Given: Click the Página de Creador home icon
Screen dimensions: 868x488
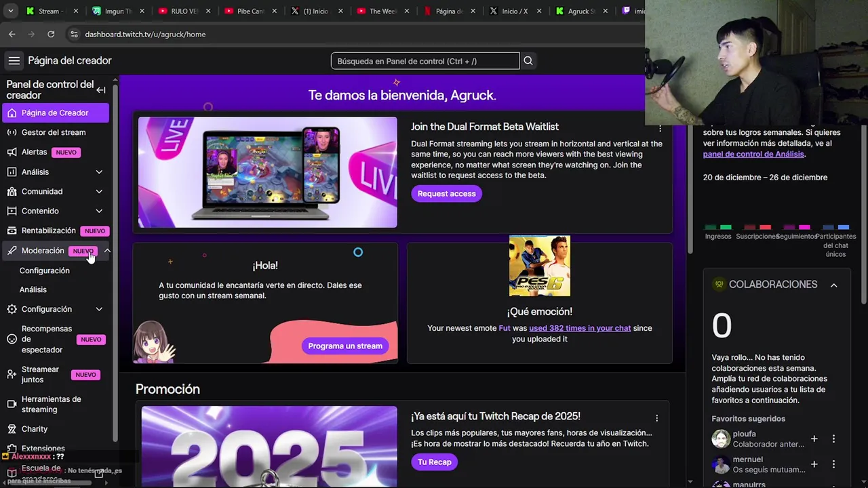Looking at the screenshot, I should click(12, 113).
